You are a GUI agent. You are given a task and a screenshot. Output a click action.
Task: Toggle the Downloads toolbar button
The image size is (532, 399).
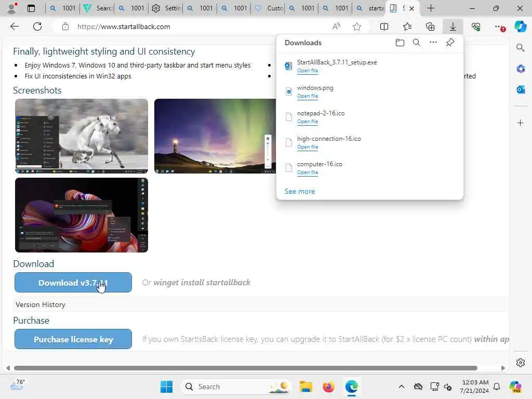coord(453,26)
